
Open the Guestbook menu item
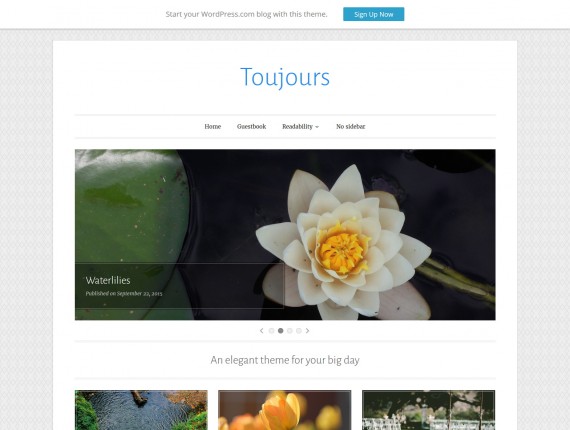[x=252, y=126]
